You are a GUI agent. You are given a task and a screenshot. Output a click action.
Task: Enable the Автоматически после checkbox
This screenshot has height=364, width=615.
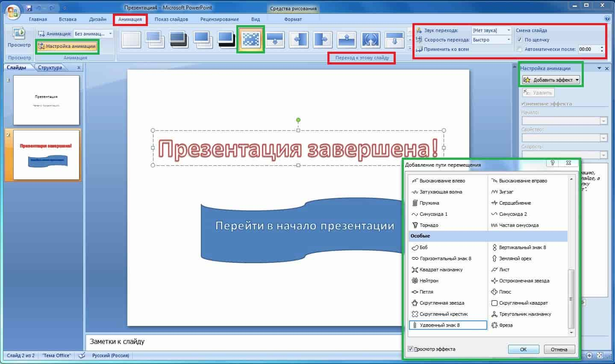(x=520, y=49)
